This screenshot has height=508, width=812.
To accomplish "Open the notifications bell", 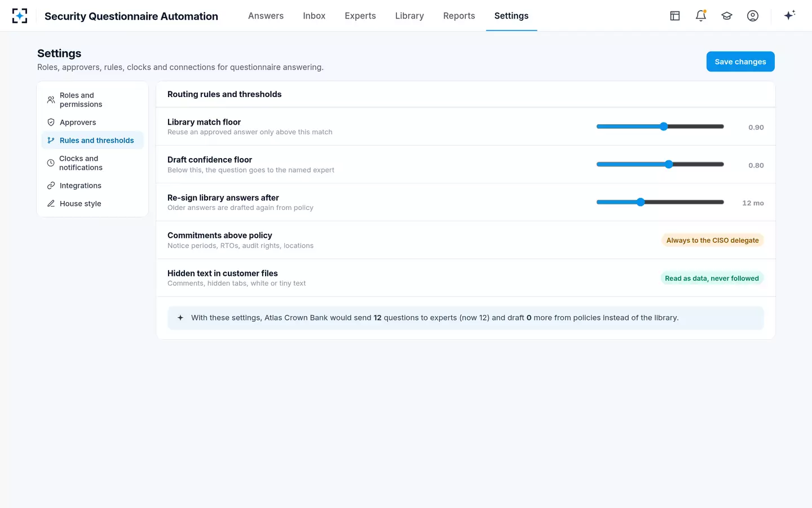I will point(701,16).
